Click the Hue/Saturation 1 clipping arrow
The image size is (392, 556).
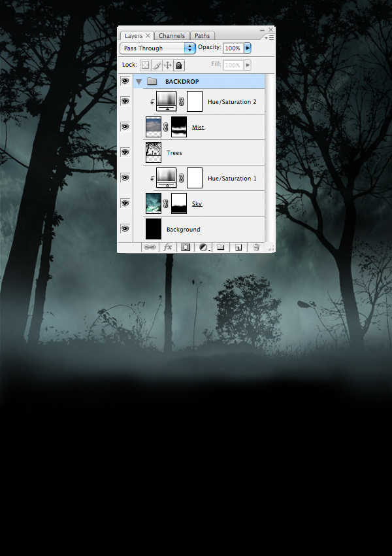pos(152,179)
